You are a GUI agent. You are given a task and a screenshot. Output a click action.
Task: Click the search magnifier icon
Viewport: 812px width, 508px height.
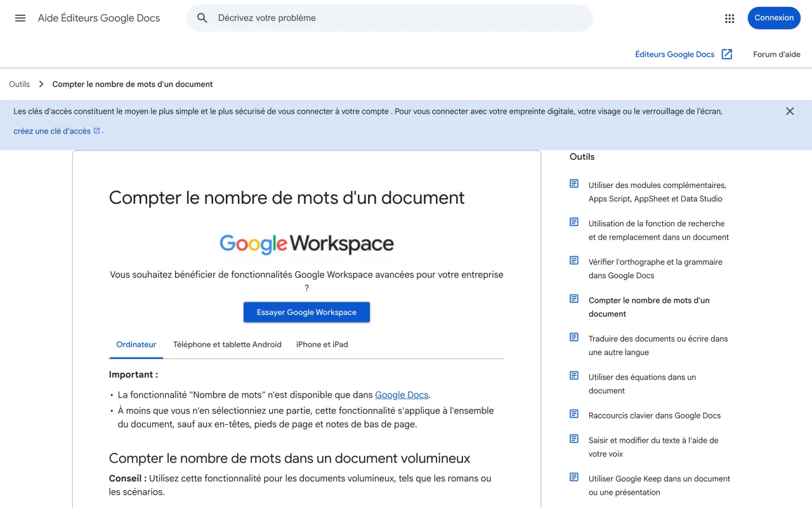point(202,18)
